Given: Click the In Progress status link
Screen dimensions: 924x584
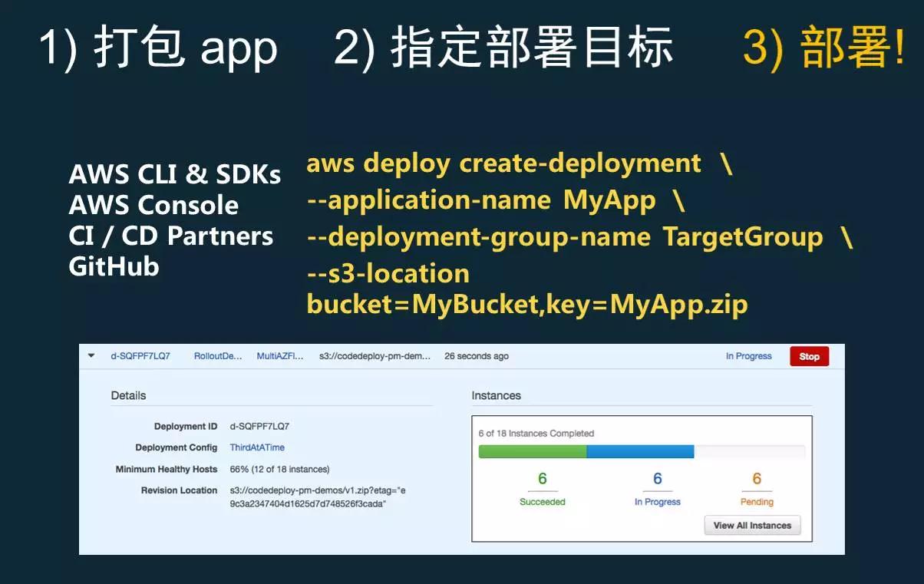Looking at the screenshot, I should pyautogui.click(x=749, y=356).
